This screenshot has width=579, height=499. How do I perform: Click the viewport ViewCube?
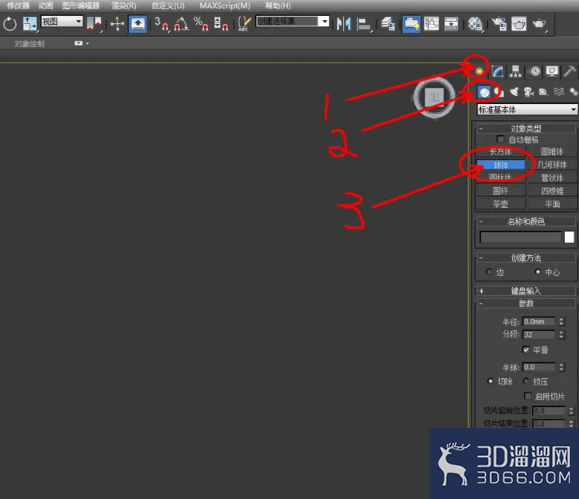[x=434, y=98]
